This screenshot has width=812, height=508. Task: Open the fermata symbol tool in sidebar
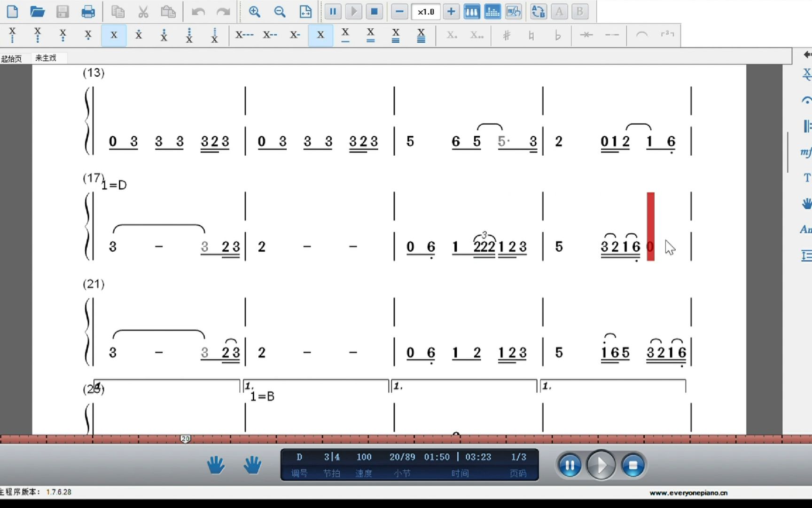(806, 100)
